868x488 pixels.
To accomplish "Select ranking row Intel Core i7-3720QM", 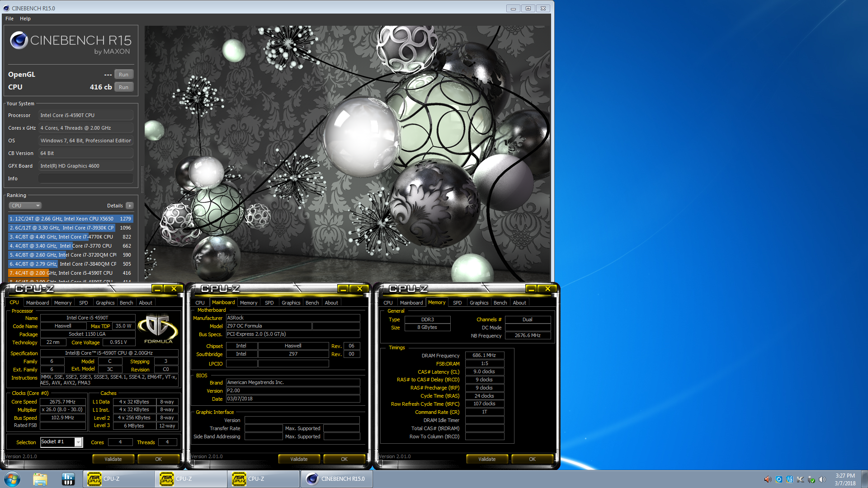I will 71,255.
